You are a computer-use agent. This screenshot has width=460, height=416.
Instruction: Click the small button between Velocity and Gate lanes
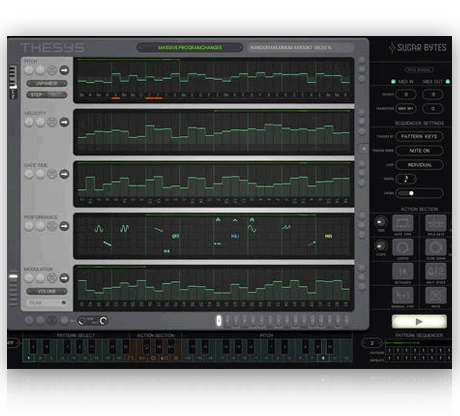pyautogui.click(x=363, y=149)
